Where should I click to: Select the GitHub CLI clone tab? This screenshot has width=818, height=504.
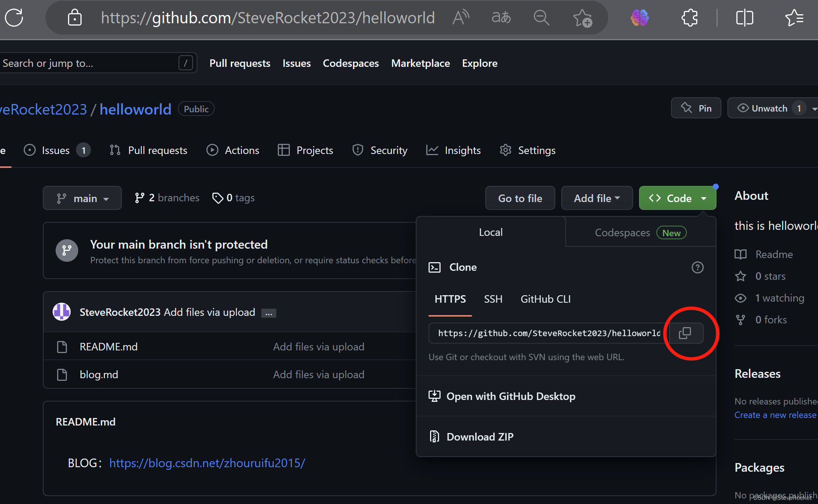tap(545, 299)
